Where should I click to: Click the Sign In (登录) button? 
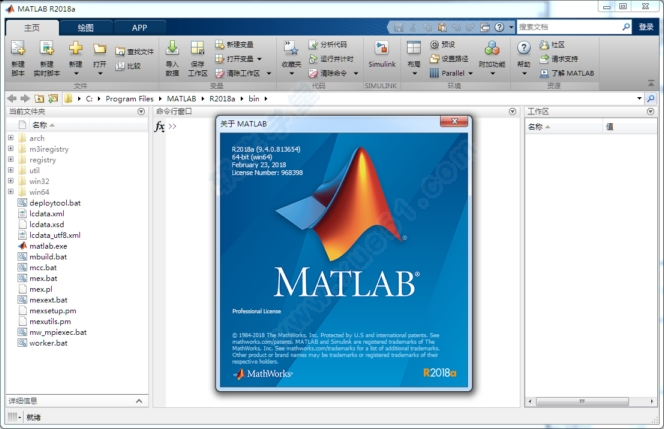[646, 27]
